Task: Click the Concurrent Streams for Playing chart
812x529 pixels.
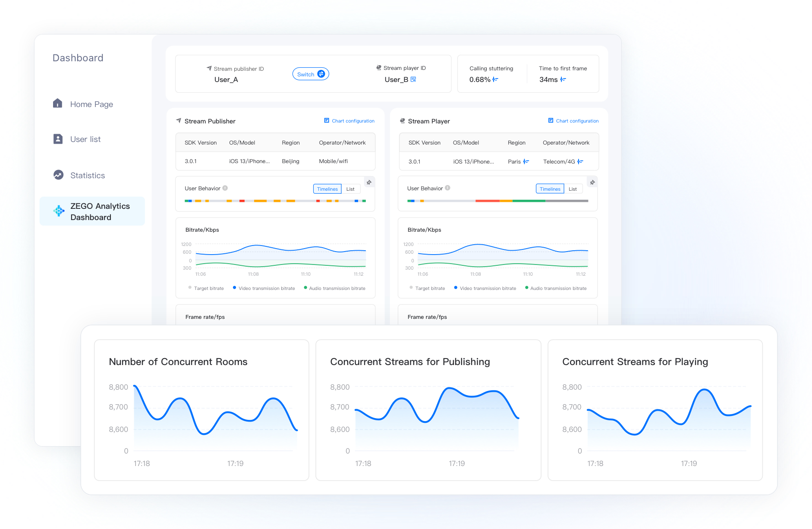Action: [669, 418]
